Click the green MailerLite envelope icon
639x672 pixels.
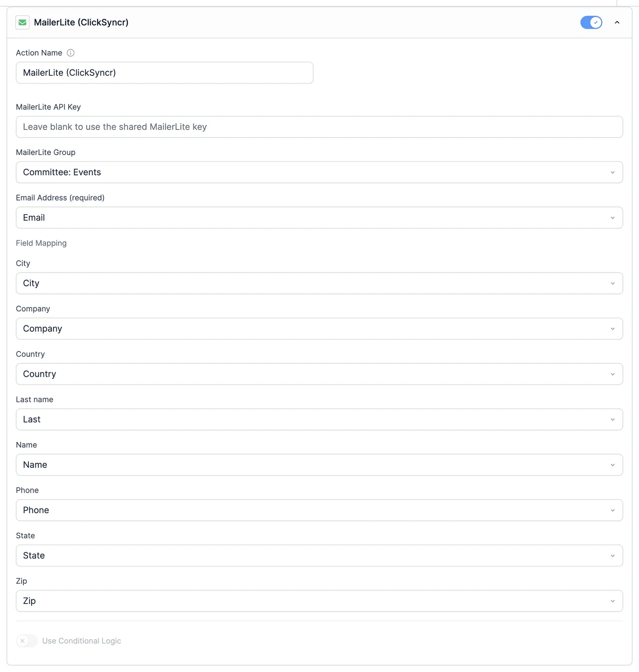pos(23,23)
